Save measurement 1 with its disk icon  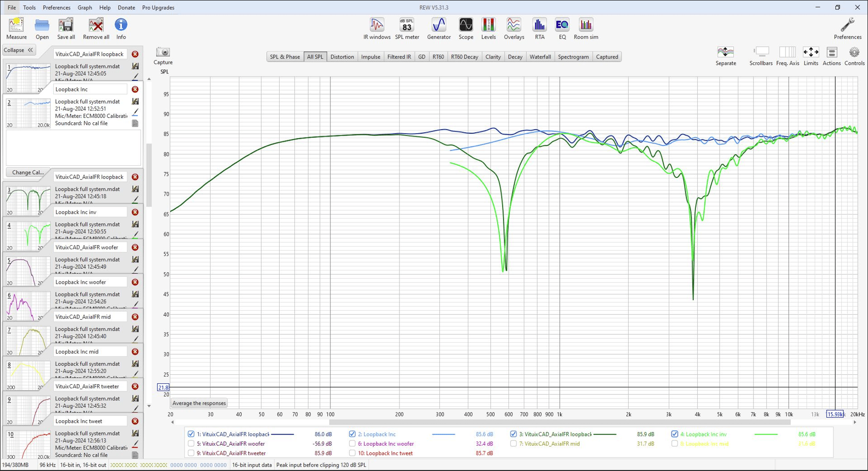[x=135, y=66]
